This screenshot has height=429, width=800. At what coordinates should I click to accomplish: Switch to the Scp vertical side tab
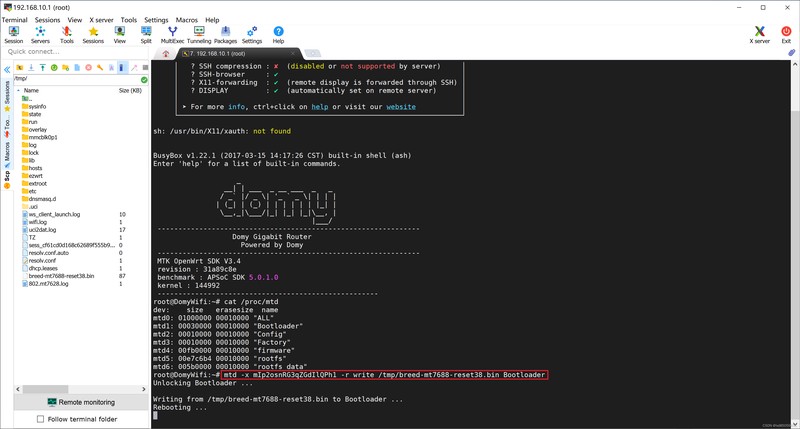coord(7,180)
